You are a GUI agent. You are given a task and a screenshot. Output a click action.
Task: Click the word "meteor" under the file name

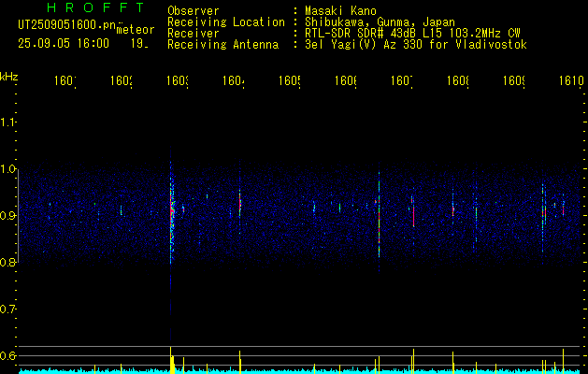click(136, 30)
